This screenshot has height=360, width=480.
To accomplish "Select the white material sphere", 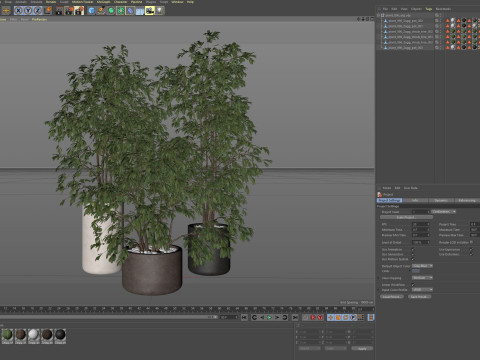I will pos(34,336).
